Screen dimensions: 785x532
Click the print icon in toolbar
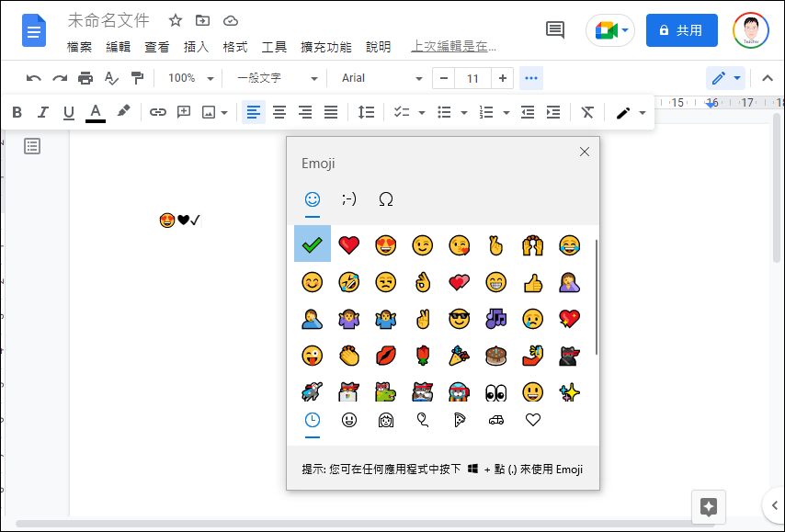[85, 78]
